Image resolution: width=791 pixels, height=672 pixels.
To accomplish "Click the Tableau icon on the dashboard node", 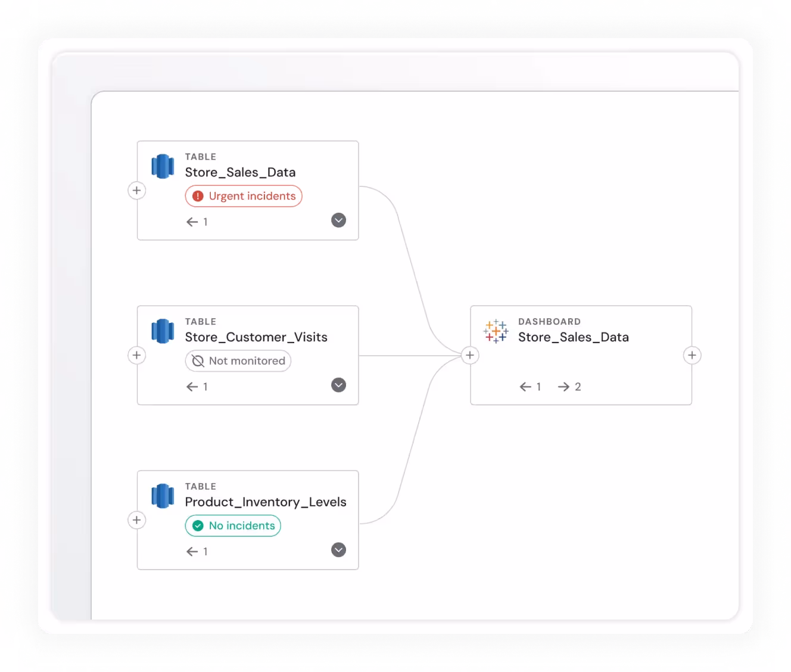I will tap(496, 331).
